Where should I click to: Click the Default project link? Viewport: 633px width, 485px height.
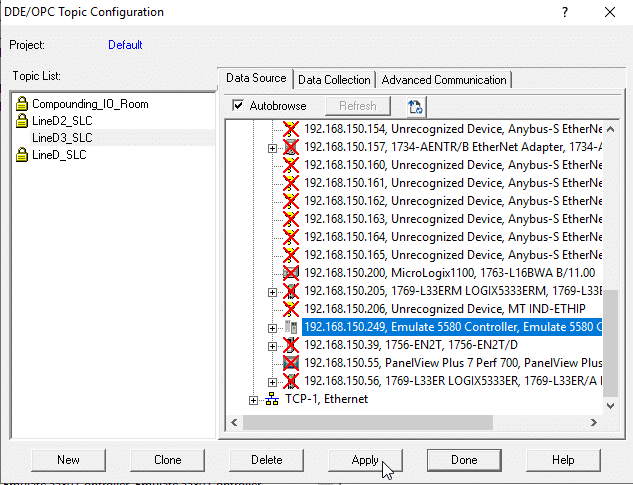[125, 45]
